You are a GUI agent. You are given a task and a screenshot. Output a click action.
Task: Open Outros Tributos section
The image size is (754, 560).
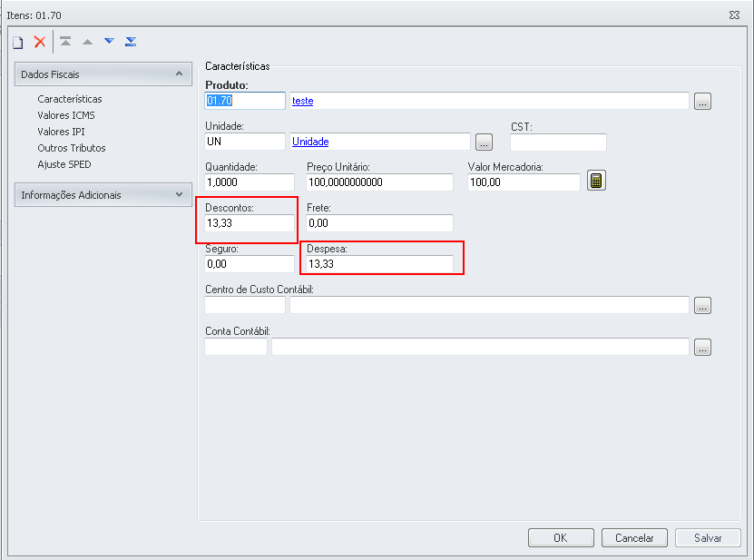pyautogui.click(x=72, y=148)
